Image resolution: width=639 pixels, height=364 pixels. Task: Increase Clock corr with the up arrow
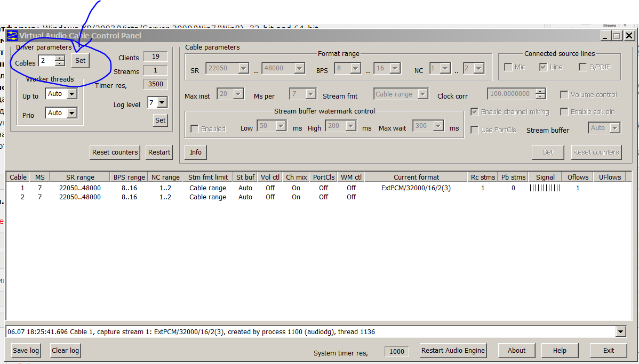click(x=540, y=92)
